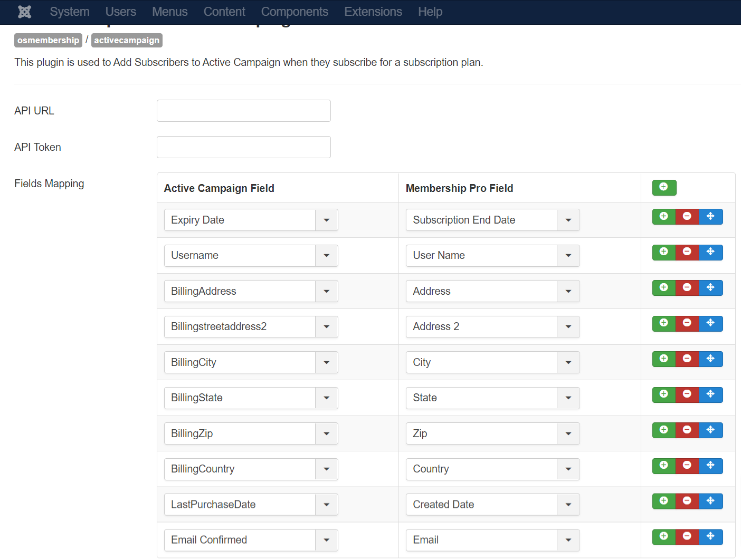Delete the BillingCity mapping row
Image resolution: width=741 pixels, height=560 pixels.
[687, 359]
